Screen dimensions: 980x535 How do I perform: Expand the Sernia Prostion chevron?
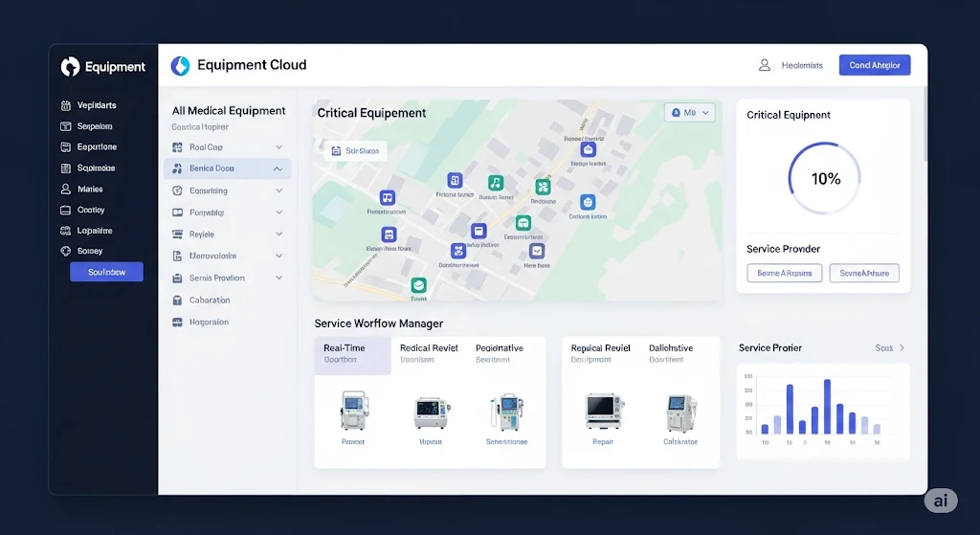[278, 278]
